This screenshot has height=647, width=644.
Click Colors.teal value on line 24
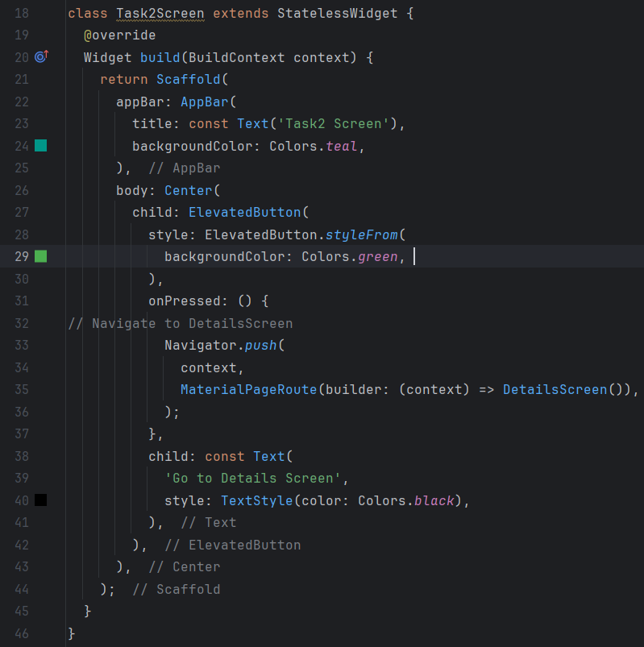tap(314, 146)
